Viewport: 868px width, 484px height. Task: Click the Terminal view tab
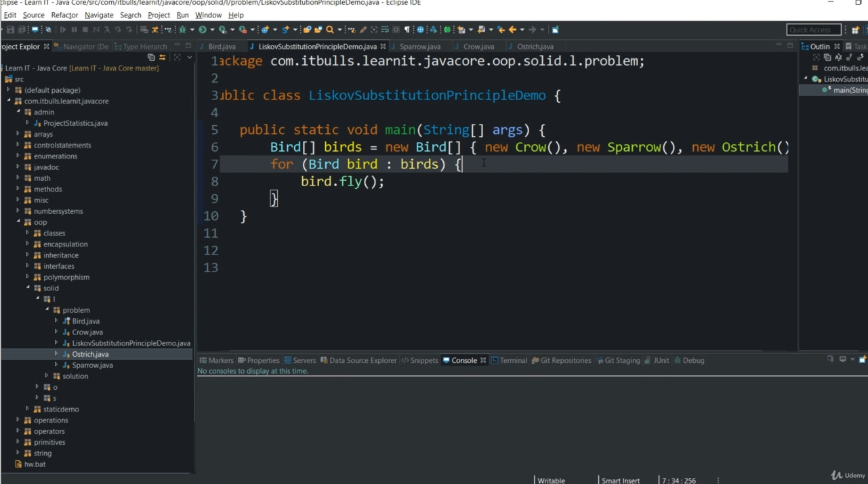(513, 360)
